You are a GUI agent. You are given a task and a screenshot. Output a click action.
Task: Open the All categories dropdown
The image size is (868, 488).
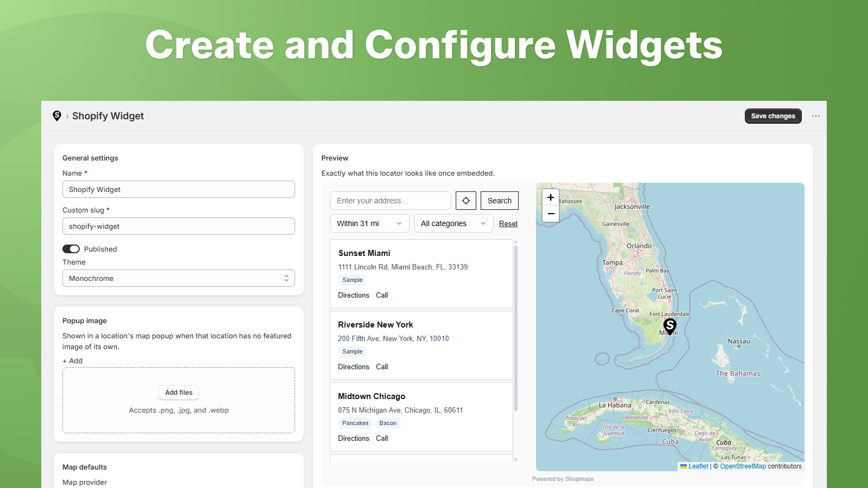point(454,223)
